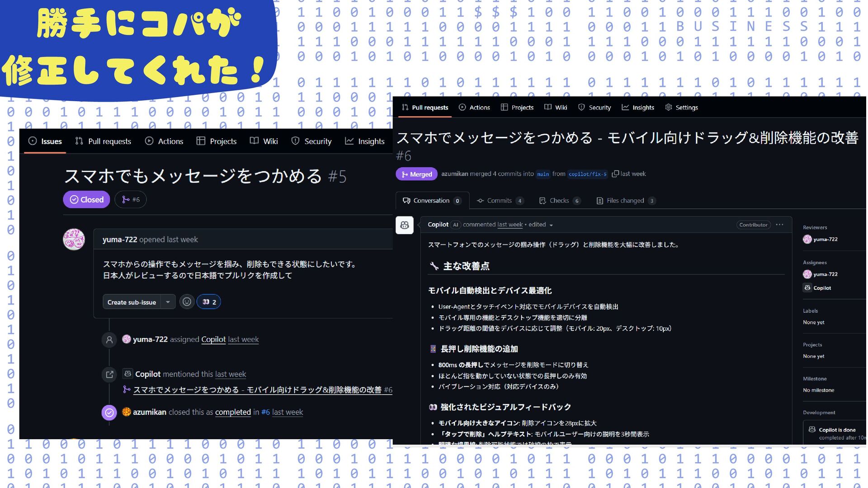Click the azumikan author name in the merge line
The image size is (868, 488).
(x=454, y=174)
